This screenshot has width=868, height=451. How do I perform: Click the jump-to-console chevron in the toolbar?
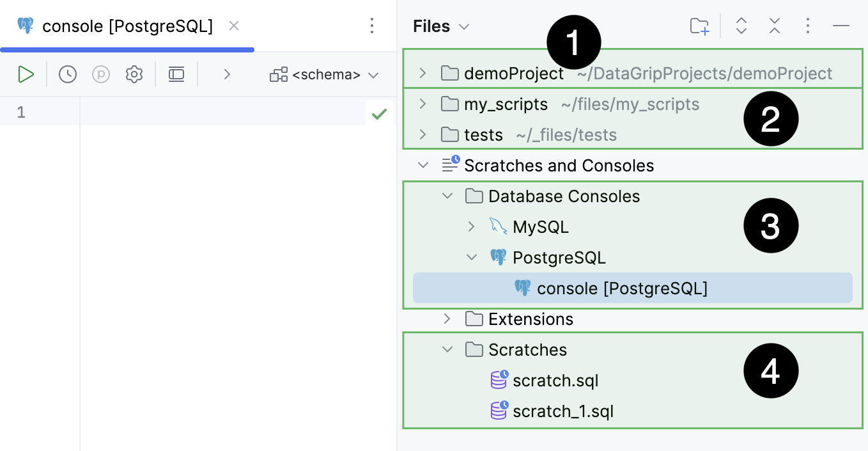point(227,74)
